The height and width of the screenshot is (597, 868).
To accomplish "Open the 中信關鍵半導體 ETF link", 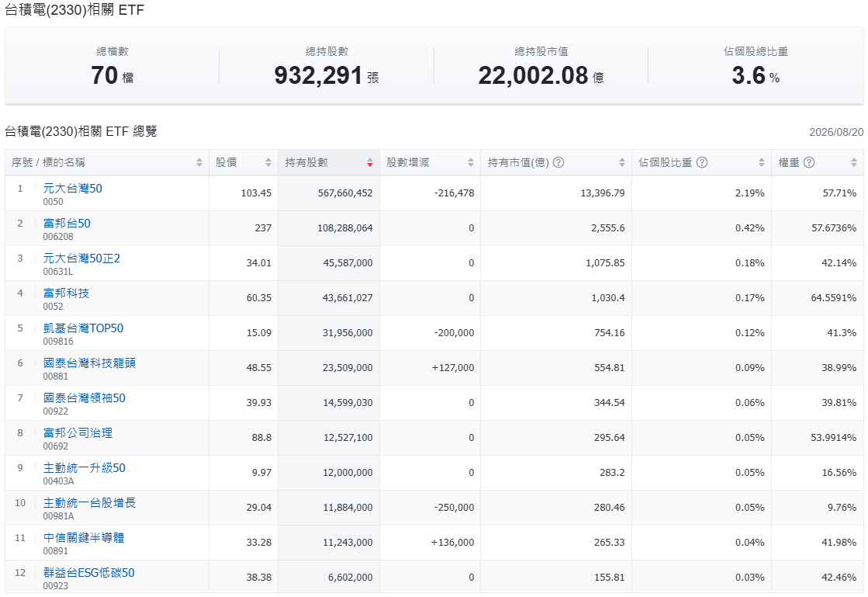I will point(84,537).
